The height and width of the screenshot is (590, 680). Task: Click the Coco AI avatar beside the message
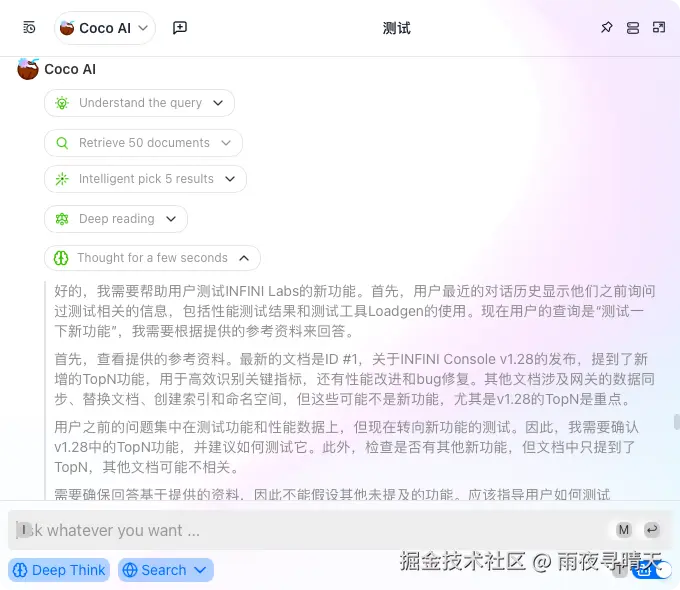point(28,69)
